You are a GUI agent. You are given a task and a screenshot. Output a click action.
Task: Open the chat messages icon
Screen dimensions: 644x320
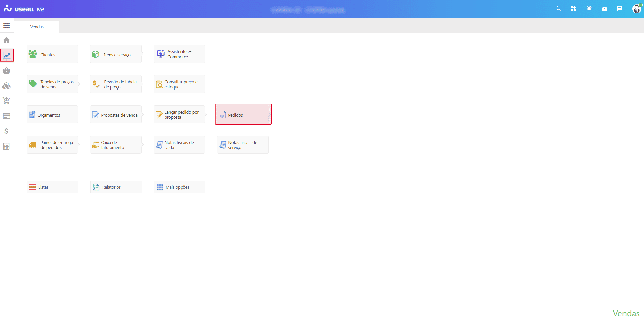[620, 9]
